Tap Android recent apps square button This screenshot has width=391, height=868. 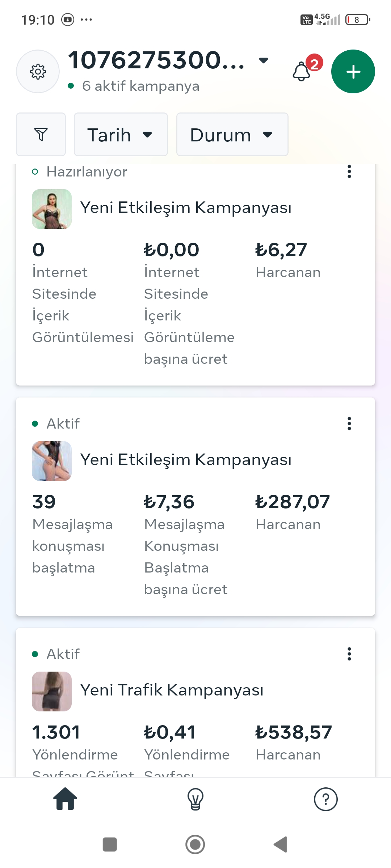(x=110, y=844)
